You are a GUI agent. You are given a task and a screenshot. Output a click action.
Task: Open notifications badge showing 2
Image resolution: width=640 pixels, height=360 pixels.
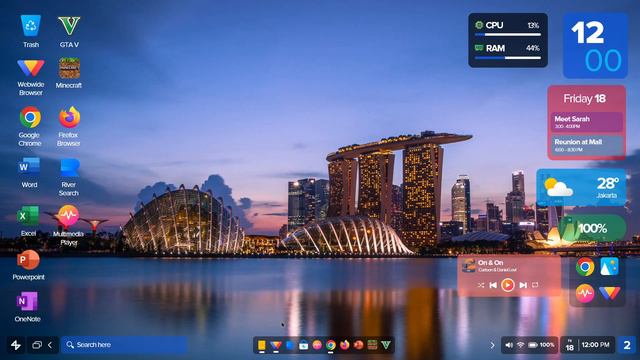pyautogui.click(x=627, y=345)
